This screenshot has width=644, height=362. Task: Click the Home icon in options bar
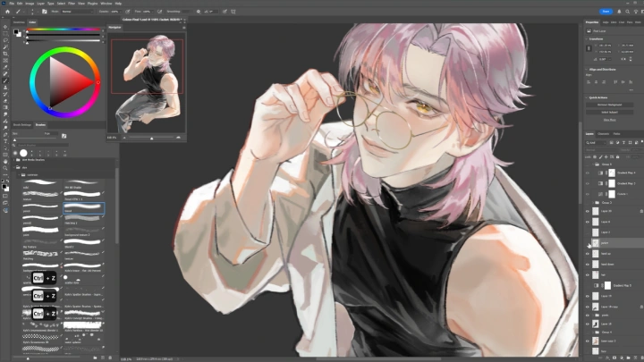[x=7, y=12]
